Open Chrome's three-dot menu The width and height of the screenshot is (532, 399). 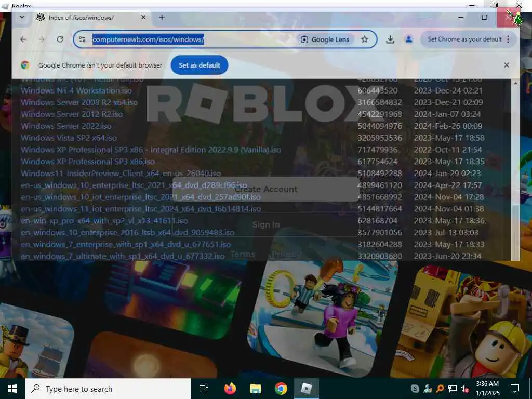point(508,39)
